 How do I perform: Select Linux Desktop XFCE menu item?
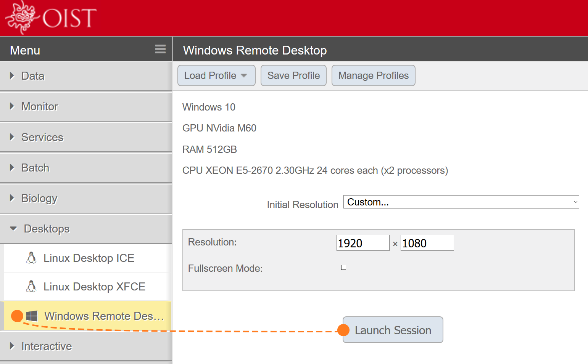click(94, 287)
